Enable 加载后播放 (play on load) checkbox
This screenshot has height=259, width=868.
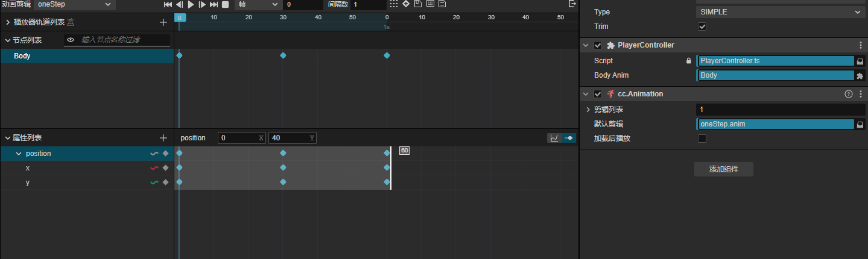click(702, 139)
